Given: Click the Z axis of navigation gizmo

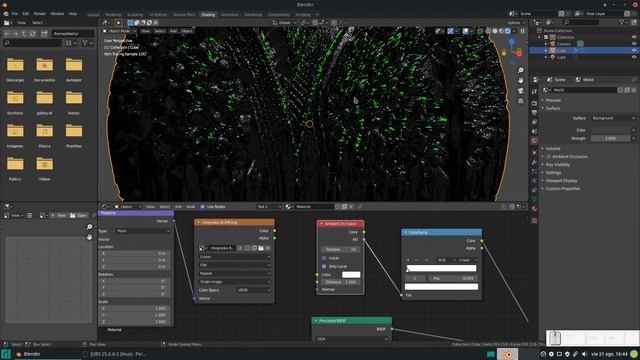Looking at the screenshot, I should (512, 42).
